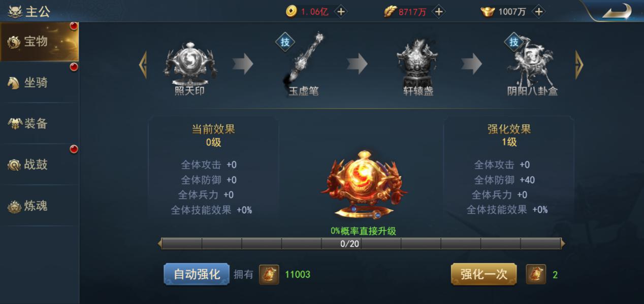Click the return arrow icon at top right
Viewport: 644px width, 304px height.
(616, 12)
